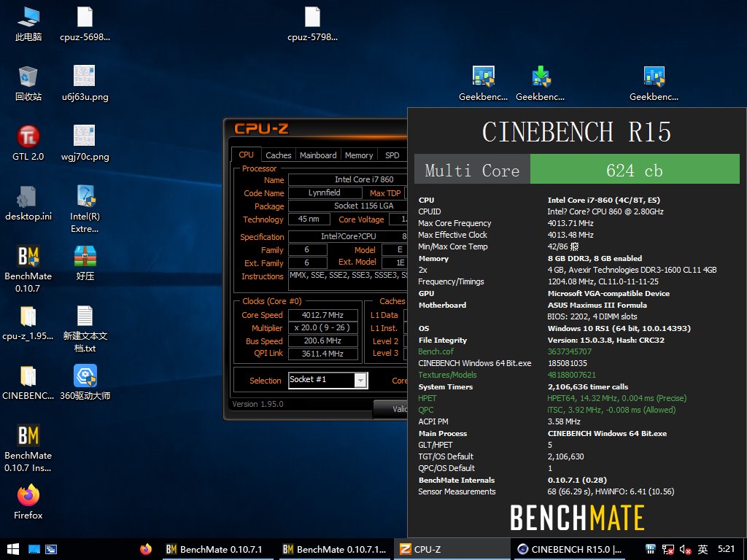The image size is (747, 560).
Task: Click the Bus Speed value 200.6 MHz
Action: 322,341
